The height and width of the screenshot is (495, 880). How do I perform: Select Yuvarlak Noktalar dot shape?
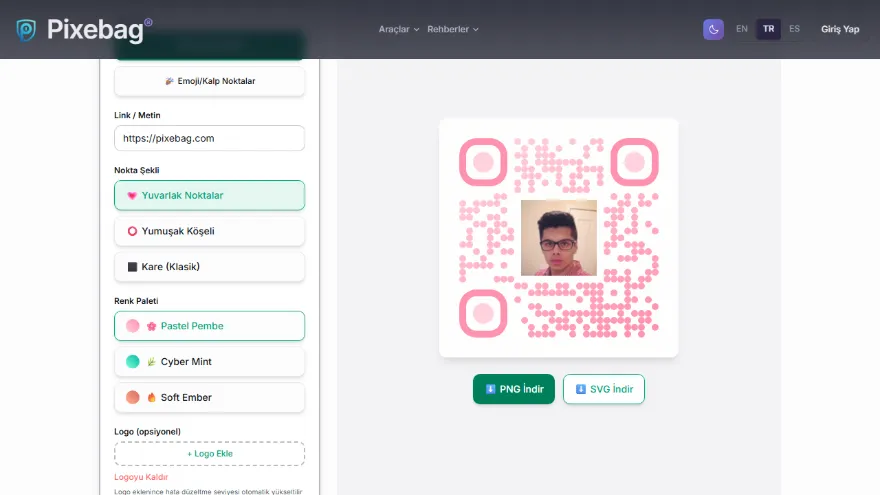point(209,195)
